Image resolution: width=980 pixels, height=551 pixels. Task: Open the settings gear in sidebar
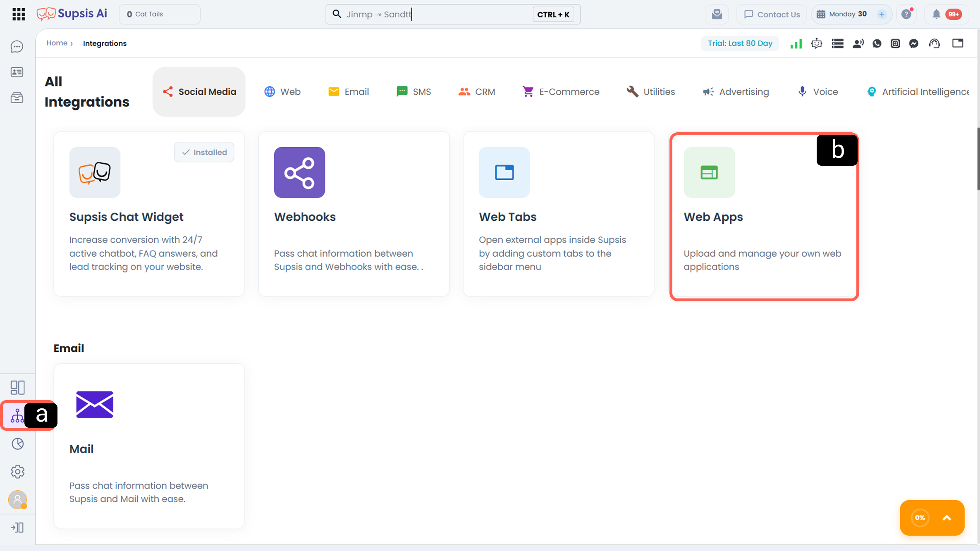point(17,472)
